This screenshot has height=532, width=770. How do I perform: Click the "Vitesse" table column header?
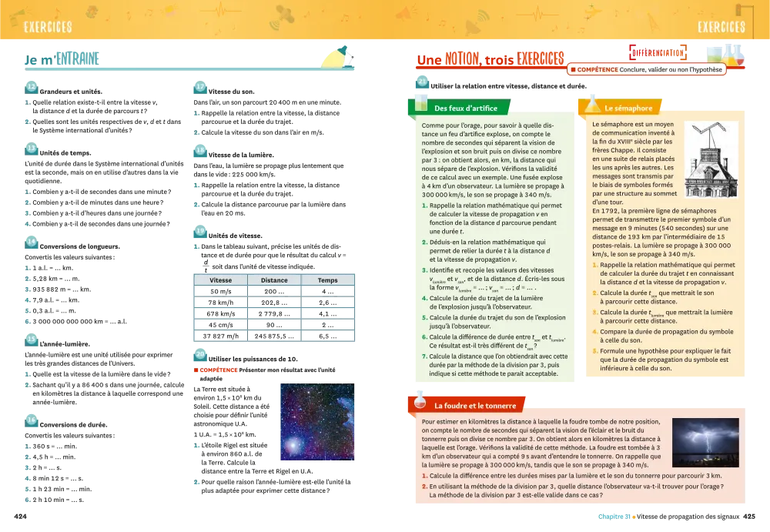tap(220, 280)
